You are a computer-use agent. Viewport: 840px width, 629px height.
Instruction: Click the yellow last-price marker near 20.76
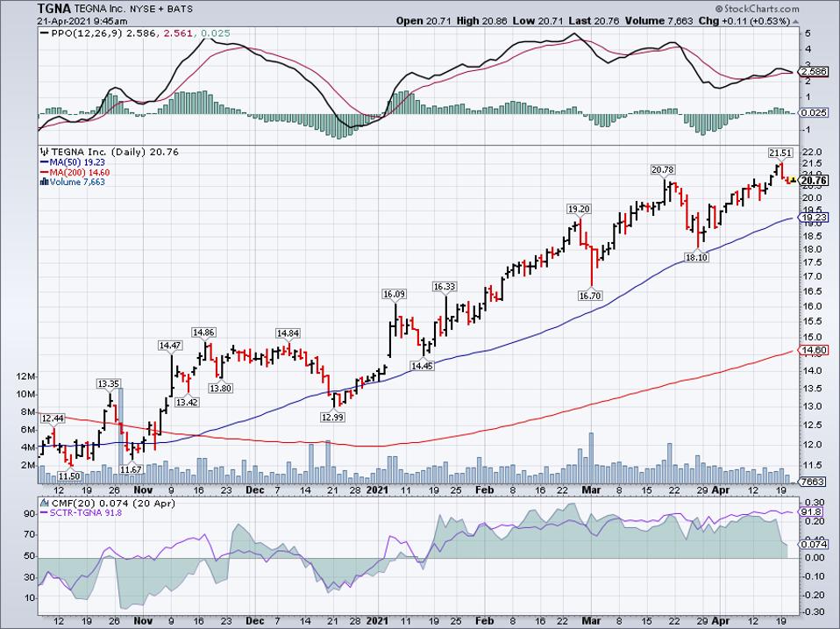click(x=794, y=180)
